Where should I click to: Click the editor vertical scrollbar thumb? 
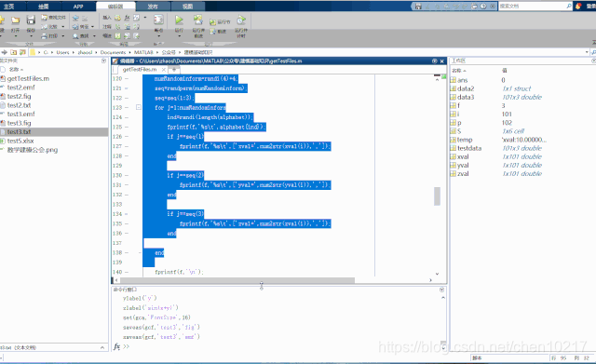(x=437, y=196)
